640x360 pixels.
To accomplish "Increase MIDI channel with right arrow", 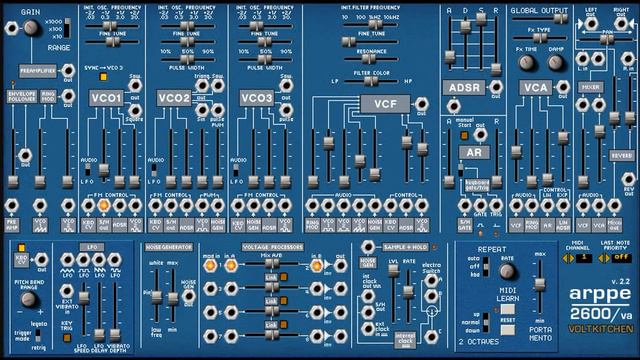I will point(572,258).
